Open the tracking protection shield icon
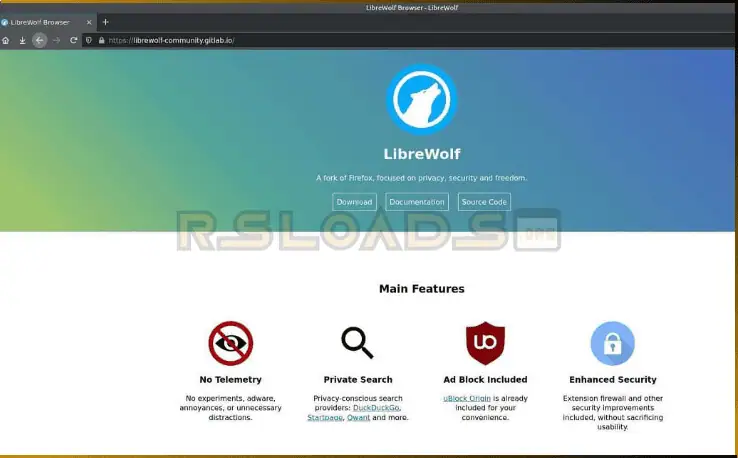The width and height of the screenshot is (738, 458). pos(88,40)
